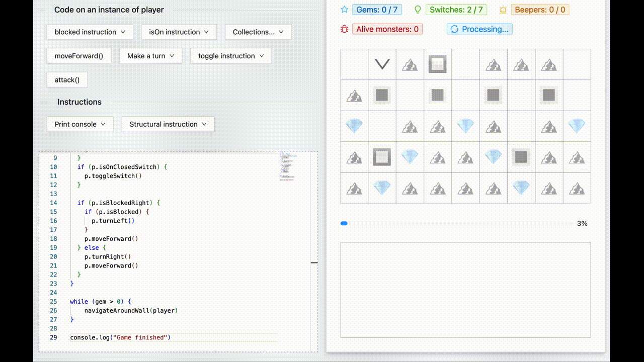Click the closed switch directly below the player
The width and height of the screenshot is (644, 362).
click(x=382, y=95)
